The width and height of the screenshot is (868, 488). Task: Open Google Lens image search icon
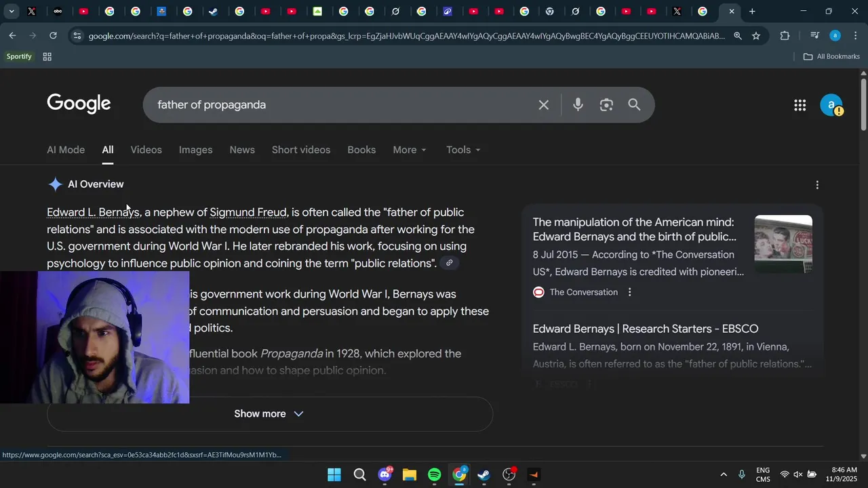pyautogui.click(x=606, y=105)
